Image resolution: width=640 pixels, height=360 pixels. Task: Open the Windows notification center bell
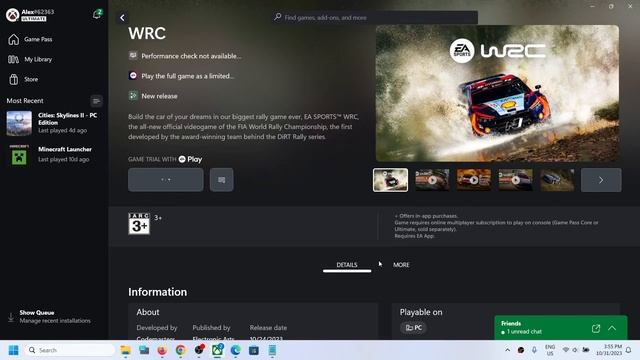click(629, 350)
